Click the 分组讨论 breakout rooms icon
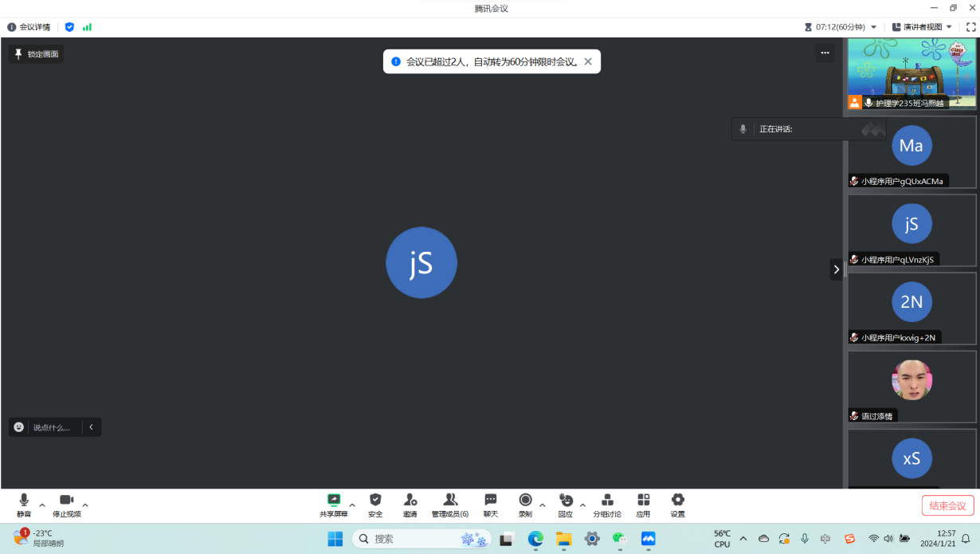 [x=607, y=501]
